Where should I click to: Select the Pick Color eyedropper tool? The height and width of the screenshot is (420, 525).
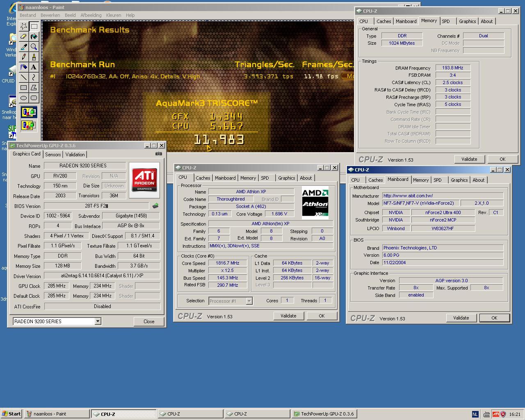[x=24, y=47]
